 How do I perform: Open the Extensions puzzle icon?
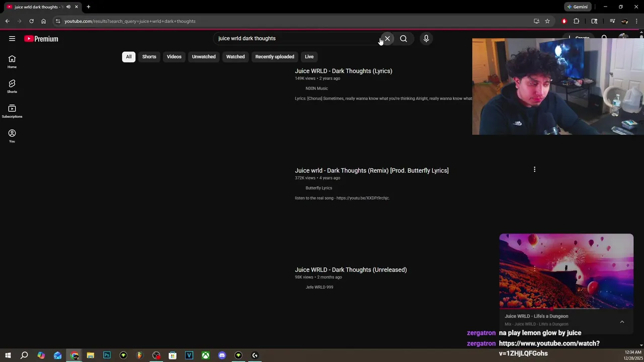577,21
